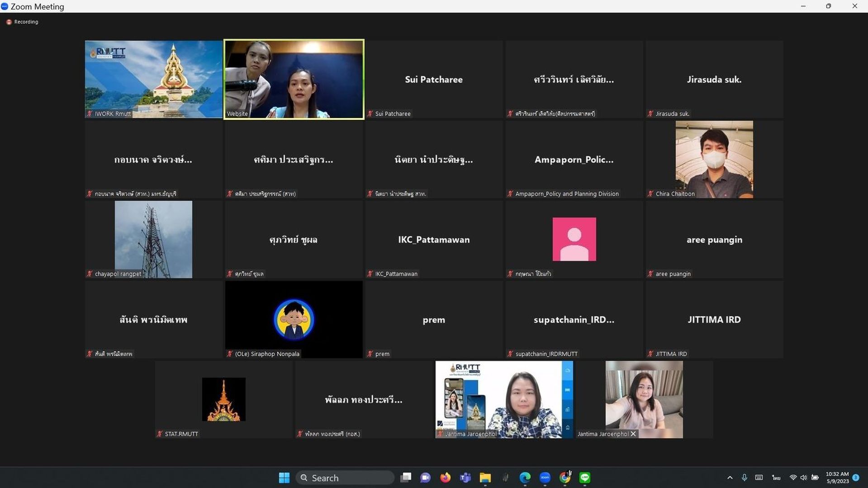Open Microsoft Edge from the taskbar

point(525,478)
